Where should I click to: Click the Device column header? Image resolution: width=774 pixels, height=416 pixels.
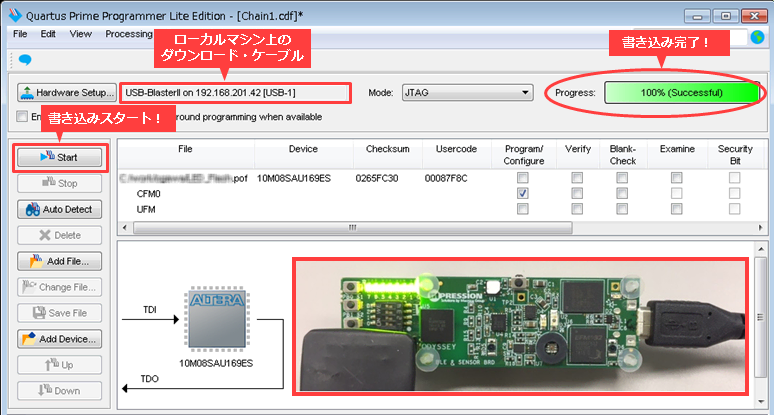(304, 154)
